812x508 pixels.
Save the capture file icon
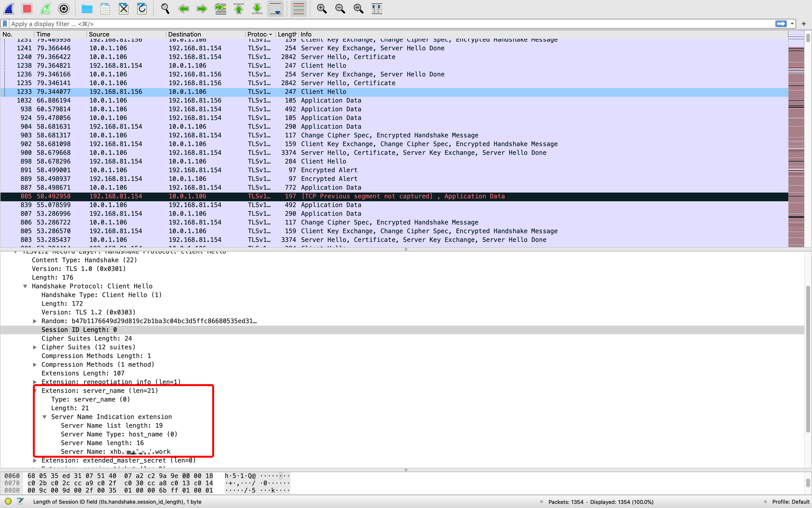(105, 9)
